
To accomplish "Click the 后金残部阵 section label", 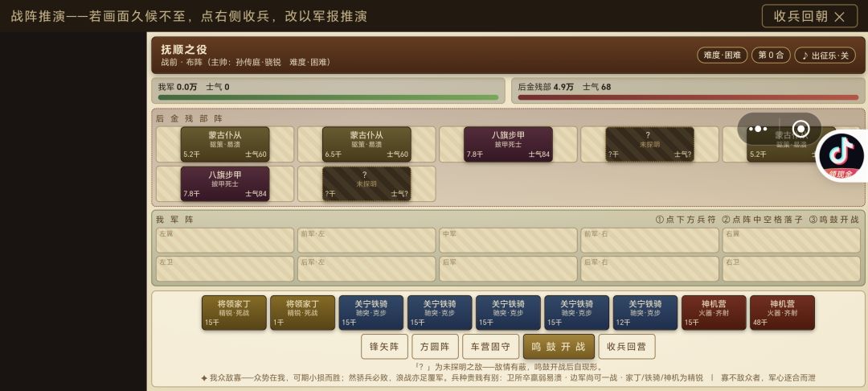I will coord(190,118).
